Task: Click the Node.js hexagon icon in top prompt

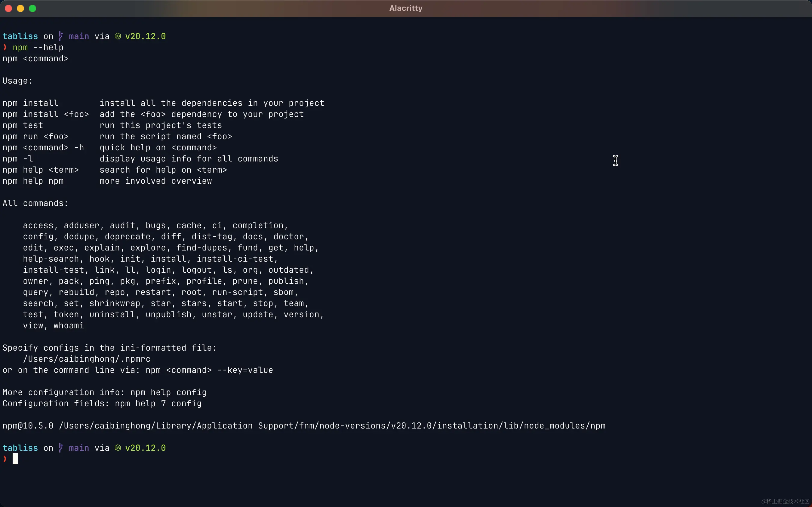Action: pos(118,36)
